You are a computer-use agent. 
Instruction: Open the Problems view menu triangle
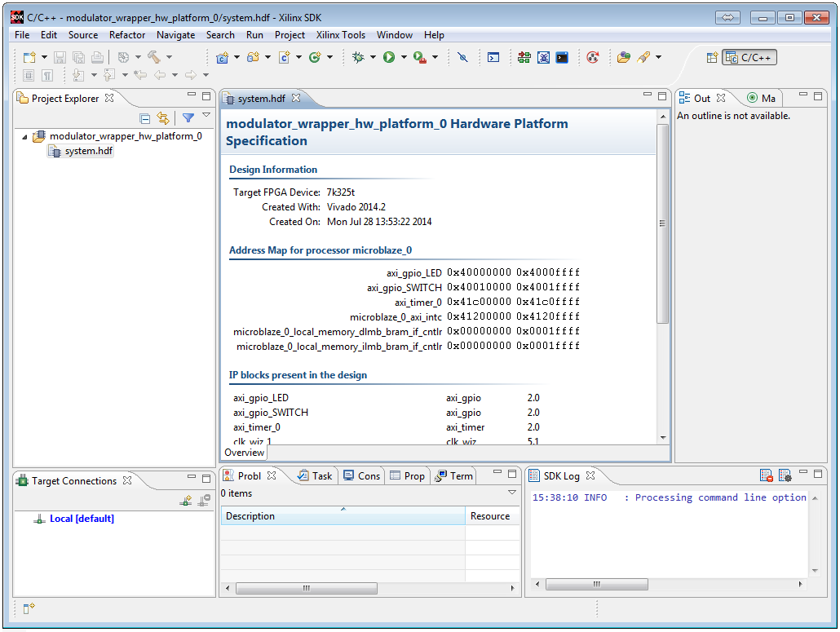point(512,493)
